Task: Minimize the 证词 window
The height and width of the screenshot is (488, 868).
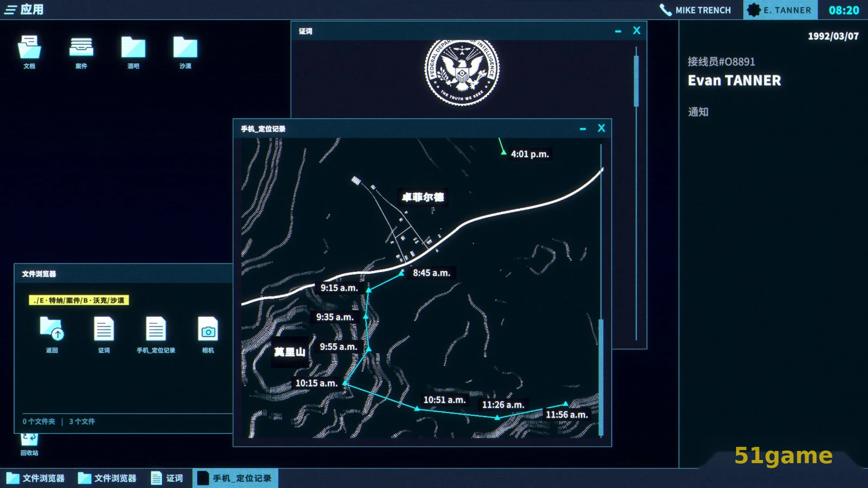Action: [618, 31]
